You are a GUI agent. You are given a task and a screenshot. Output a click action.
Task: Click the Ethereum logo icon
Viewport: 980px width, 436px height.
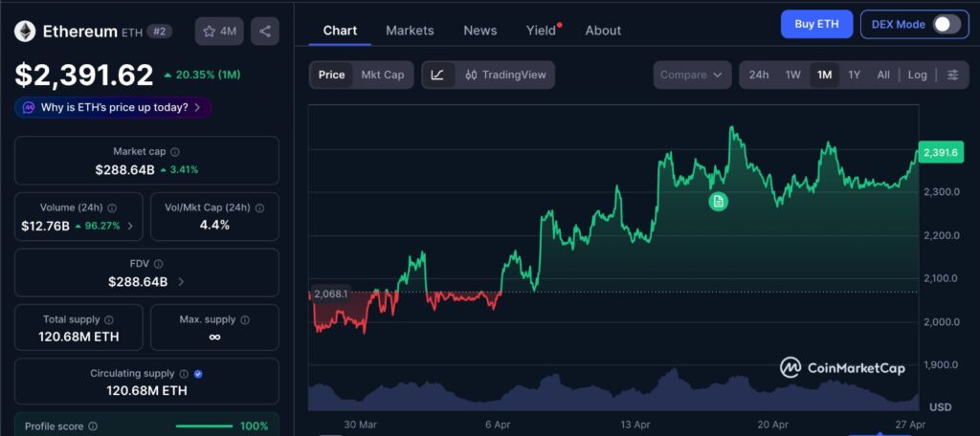pos(26,32)
